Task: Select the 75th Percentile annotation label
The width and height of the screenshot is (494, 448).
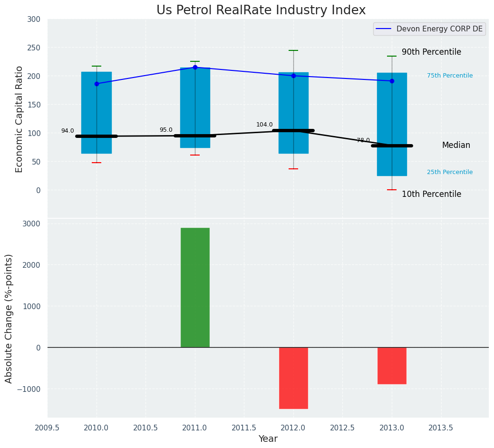Action: [449, 76]
